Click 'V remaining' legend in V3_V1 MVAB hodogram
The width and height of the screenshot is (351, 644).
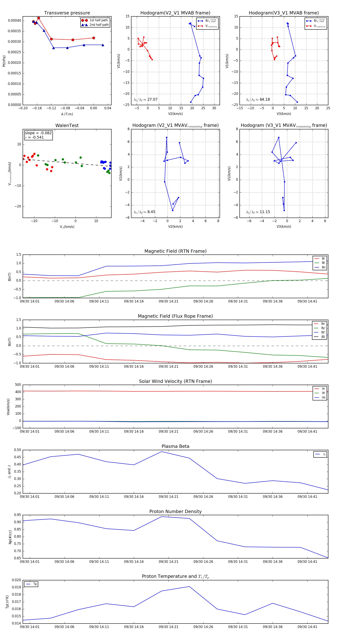pos(316,26)
